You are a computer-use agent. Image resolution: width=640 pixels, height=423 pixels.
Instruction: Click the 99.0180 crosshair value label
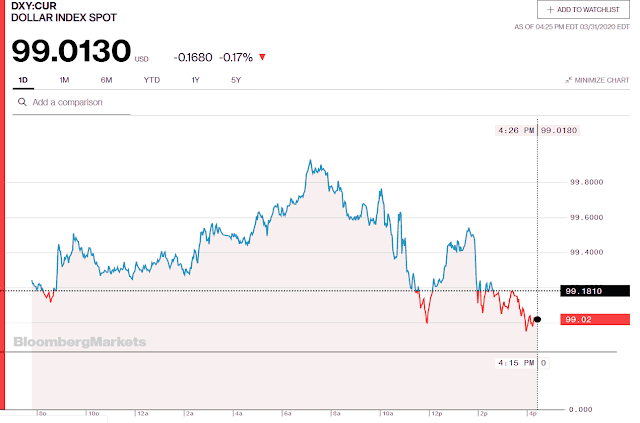[559, 130]
